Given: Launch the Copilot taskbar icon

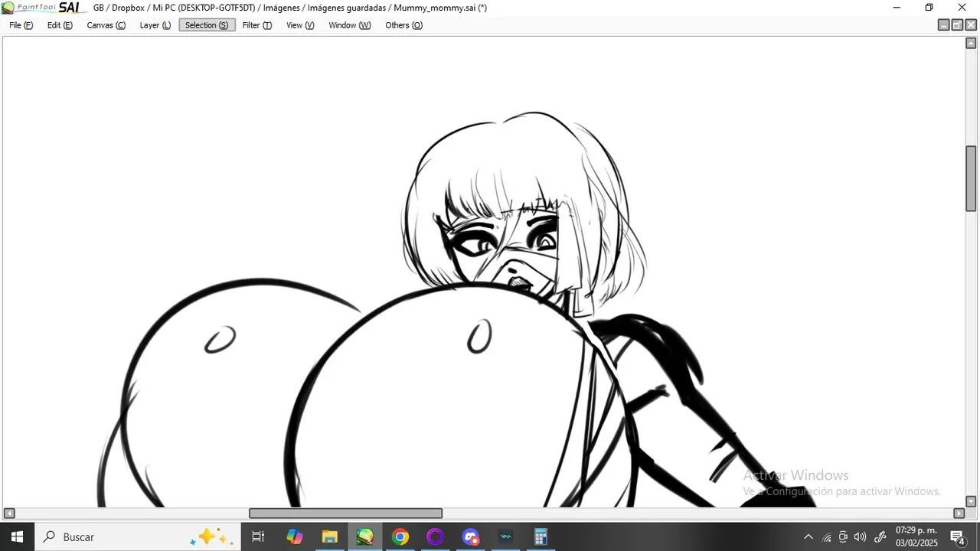Looking at the screenshot, I should point(295,536).
